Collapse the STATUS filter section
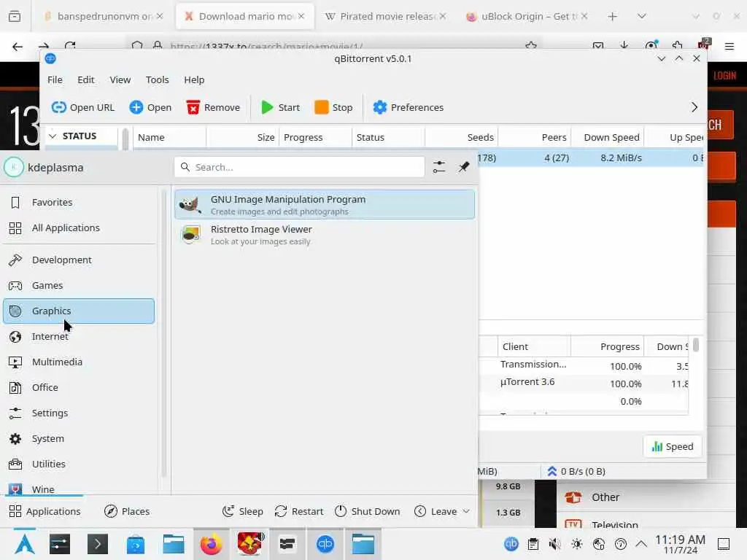The width and height of the screenshot is (747, 560). coord(53,136)
